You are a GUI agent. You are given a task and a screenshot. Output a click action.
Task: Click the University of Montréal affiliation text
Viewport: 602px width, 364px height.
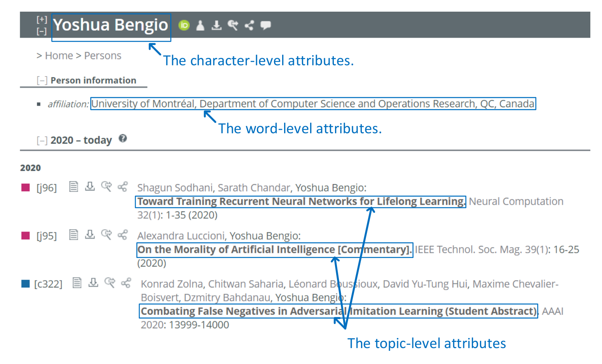(313, 104)
